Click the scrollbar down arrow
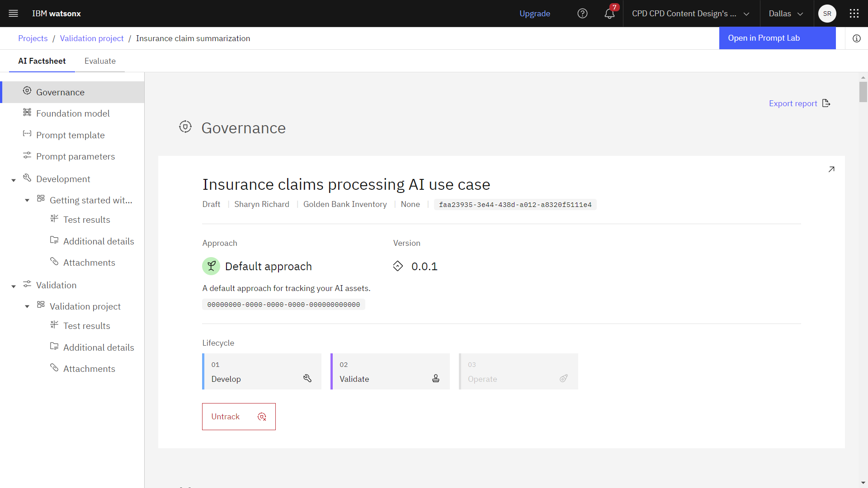Viewport: 868px width, 488px height. pos(863,483)
